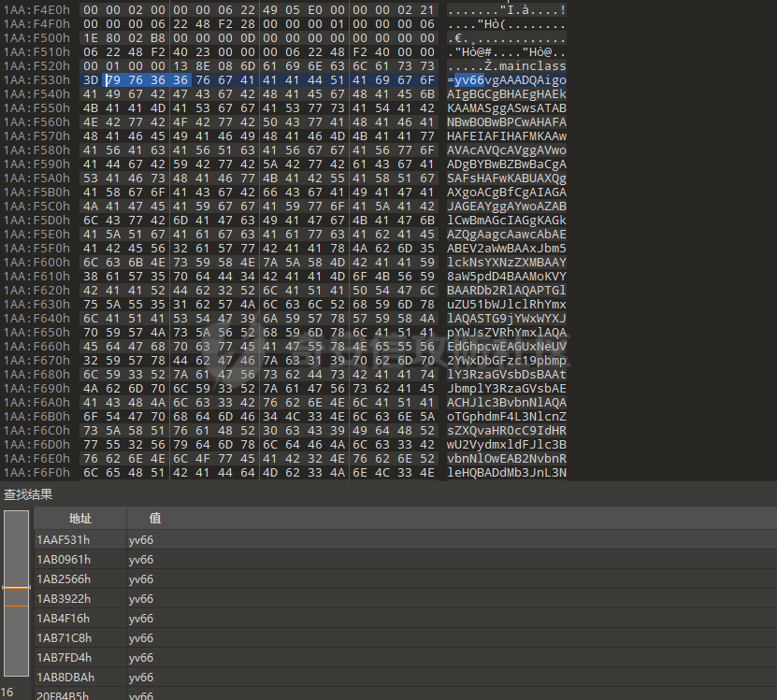
Task: Jump to search result 1AB3922h
Action: click(x=64, y=599)
